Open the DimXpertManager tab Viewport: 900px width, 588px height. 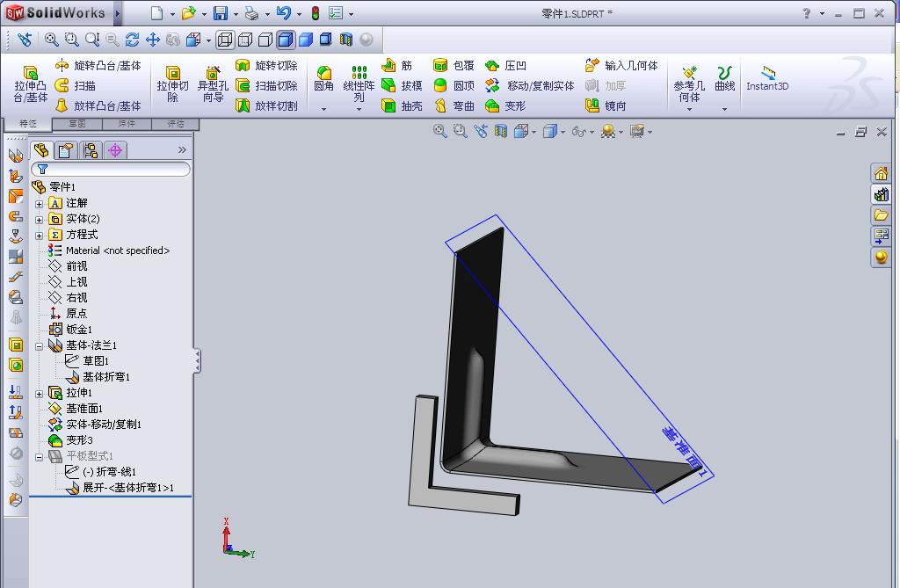click(x=115, y=150)
